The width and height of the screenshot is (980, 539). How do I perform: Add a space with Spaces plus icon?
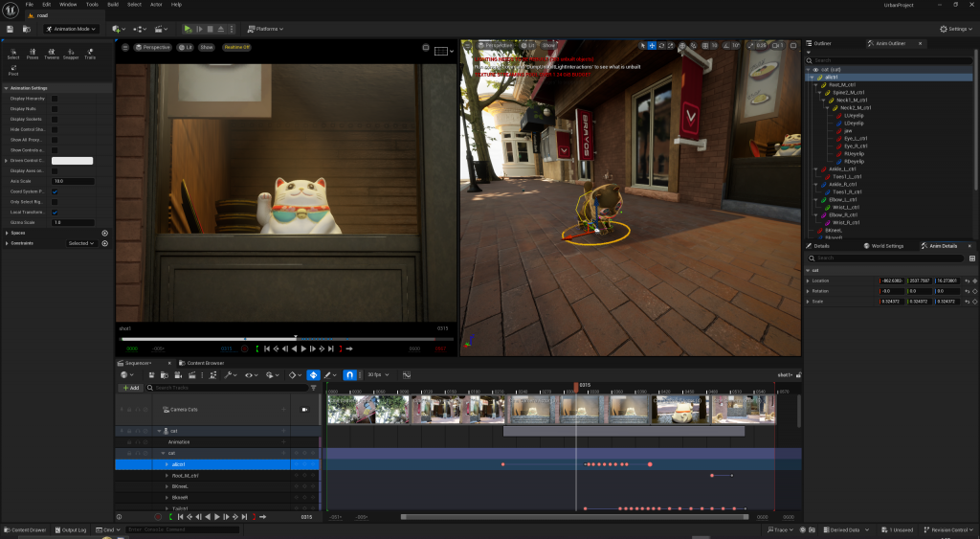(x=105, y=234)
